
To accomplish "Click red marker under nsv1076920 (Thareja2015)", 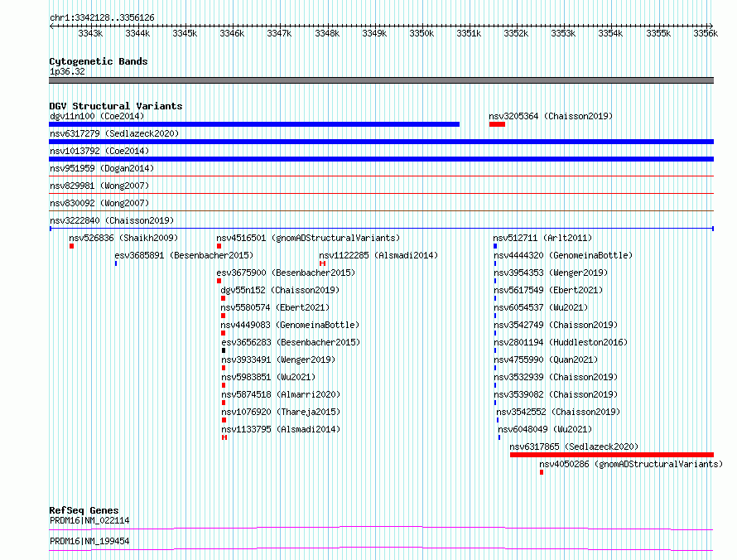I will tap(224, 420).
